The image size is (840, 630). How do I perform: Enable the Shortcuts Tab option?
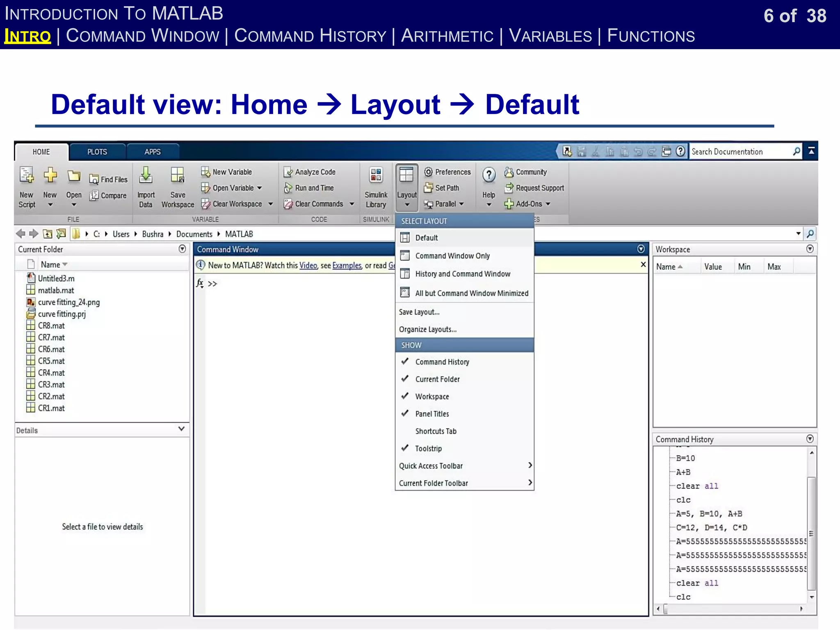(436, 431)
